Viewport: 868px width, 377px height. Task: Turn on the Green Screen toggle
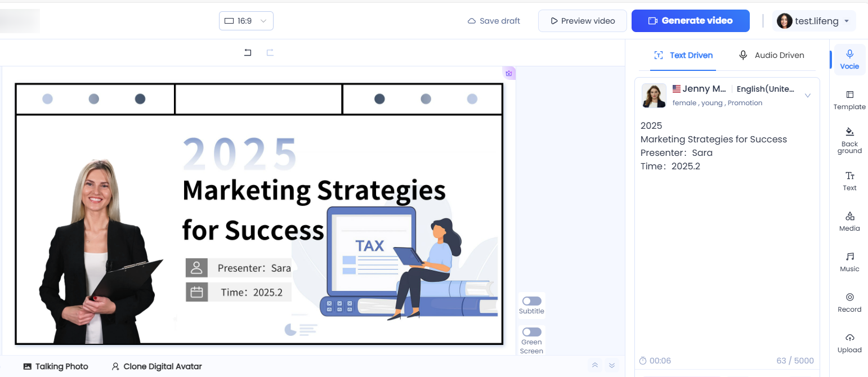pyautogui.click(x=531, y=332)
